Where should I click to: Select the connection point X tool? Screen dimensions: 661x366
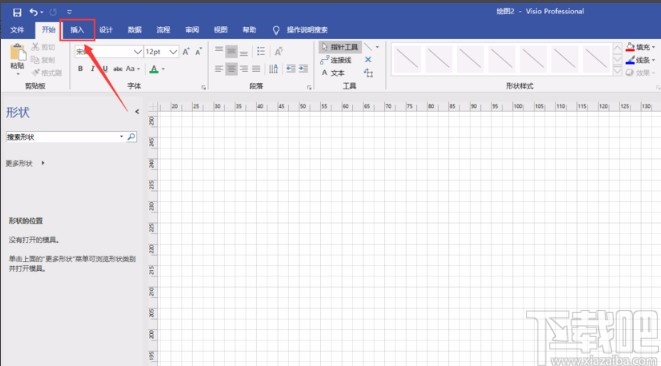pyautogui.click(x=368, y=60)
